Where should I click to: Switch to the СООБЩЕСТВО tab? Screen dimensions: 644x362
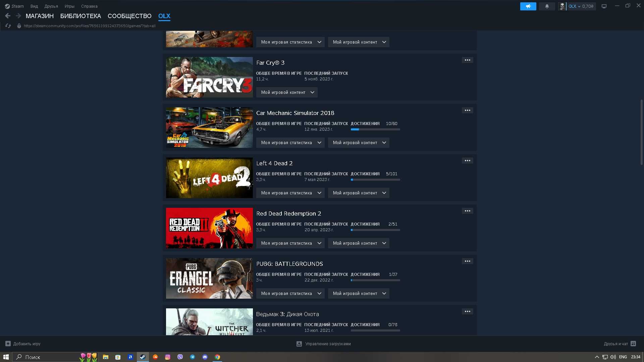pyautogui.click(x=129, y=16)
